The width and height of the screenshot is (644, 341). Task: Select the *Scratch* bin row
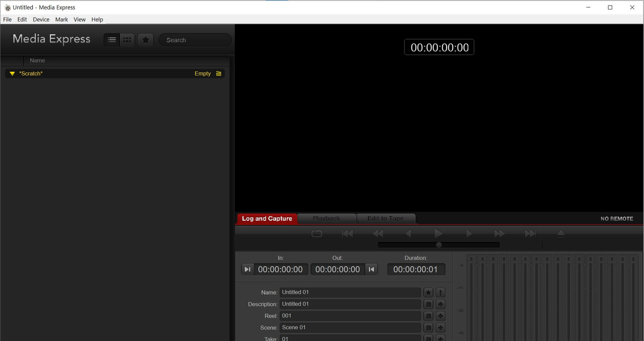(115, 73)
